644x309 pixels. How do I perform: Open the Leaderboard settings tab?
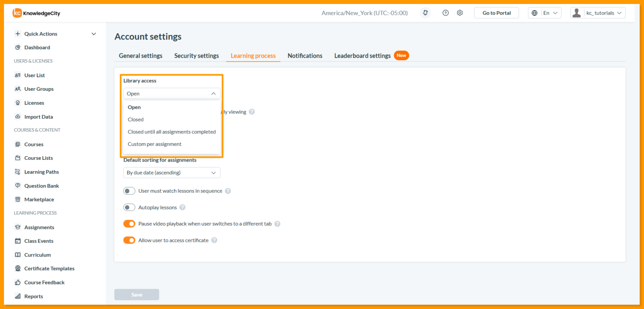(x=362, y=56)
